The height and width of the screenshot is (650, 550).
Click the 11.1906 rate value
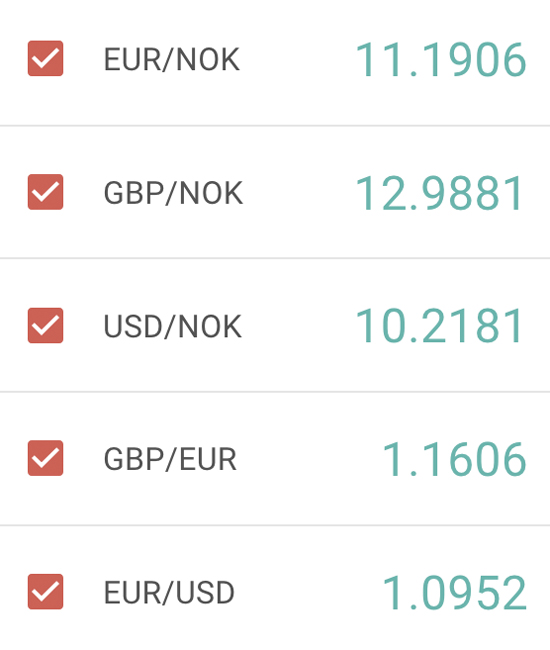[x=441, y=60]
